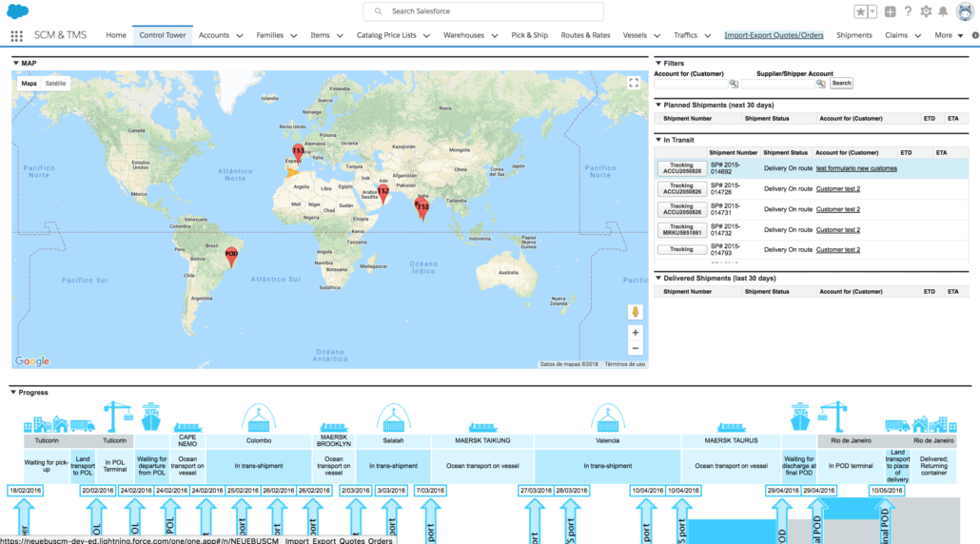Expand the Warehouses tab dropdown arrow
This screenshot has width=980, height=544.
point(495,36)
